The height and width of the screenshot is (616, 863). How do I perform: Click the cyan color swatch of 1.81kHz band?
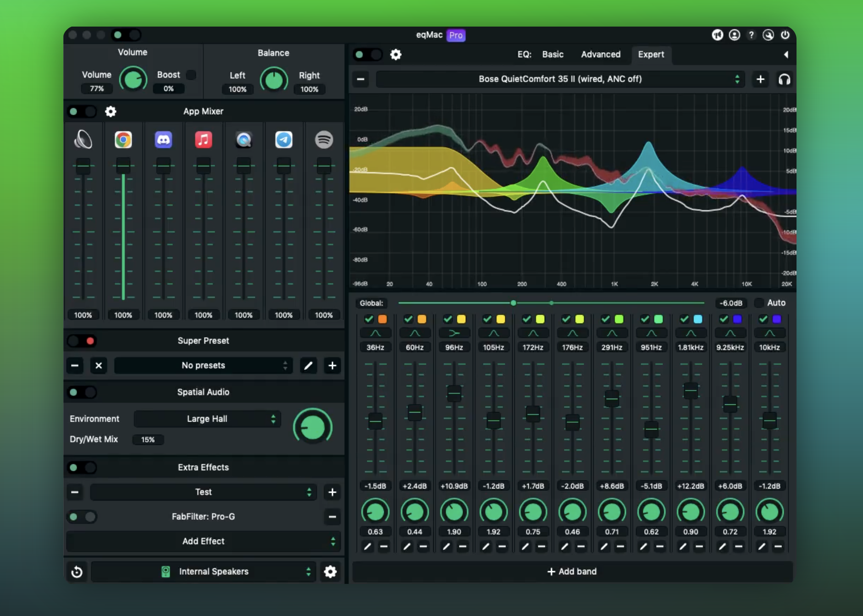coord(698,319)
